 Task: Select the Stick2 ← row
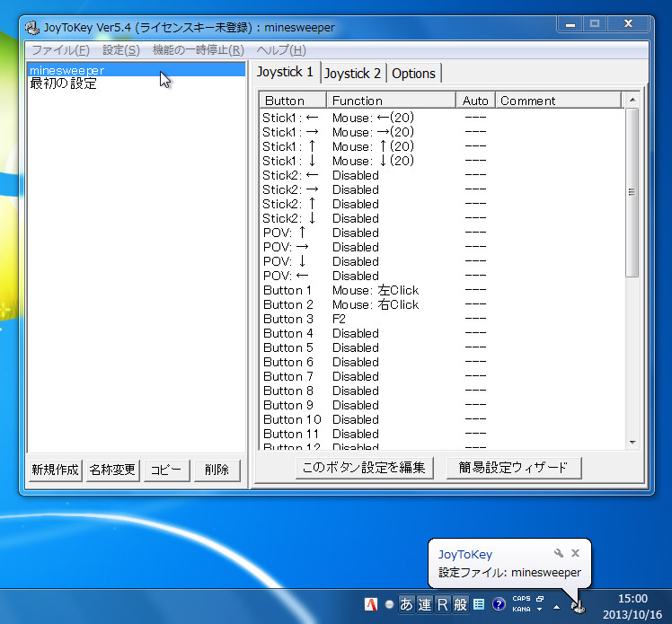click(442, 175)
